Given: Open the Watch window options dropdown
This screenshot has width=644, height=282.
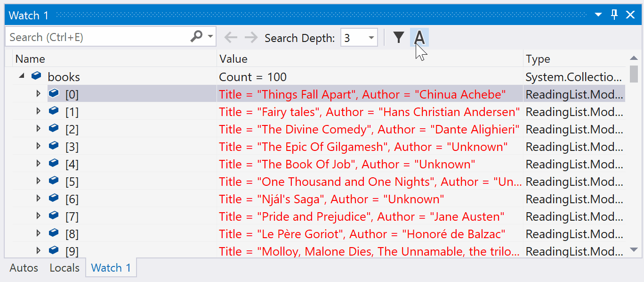Looking at the screenshot, I should [597, 15].
